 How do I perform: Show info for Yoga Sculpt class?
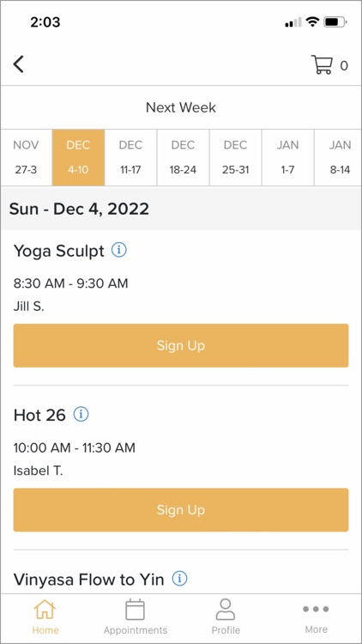pos(119,250)
